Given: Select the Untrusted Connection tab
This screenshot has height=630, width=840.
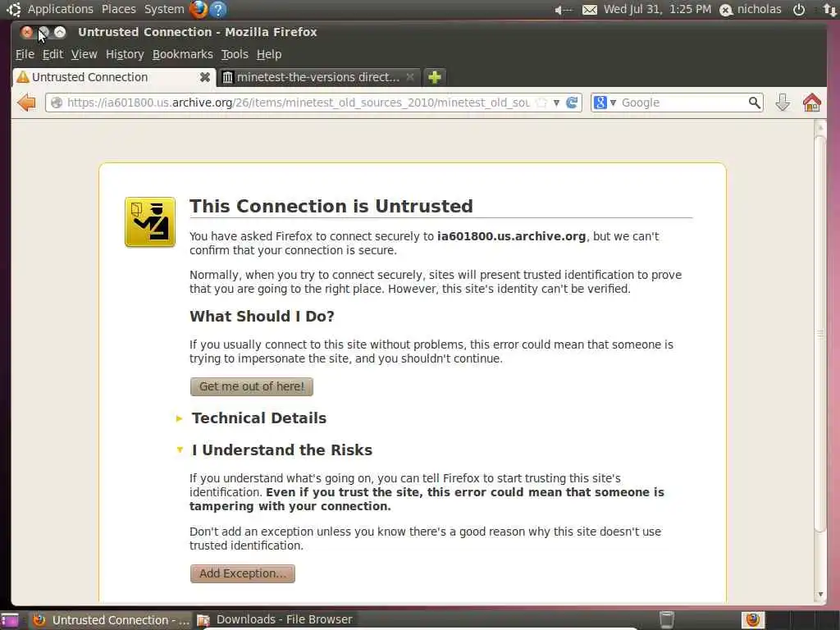Looking at the screenshot, I should pos(114,77).
